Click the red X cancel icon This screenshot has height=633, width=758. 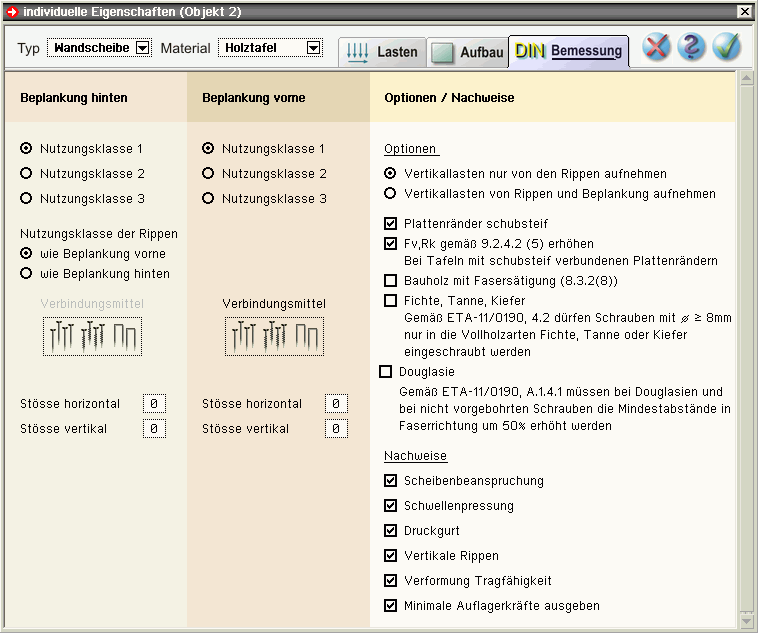coord(656,48)
